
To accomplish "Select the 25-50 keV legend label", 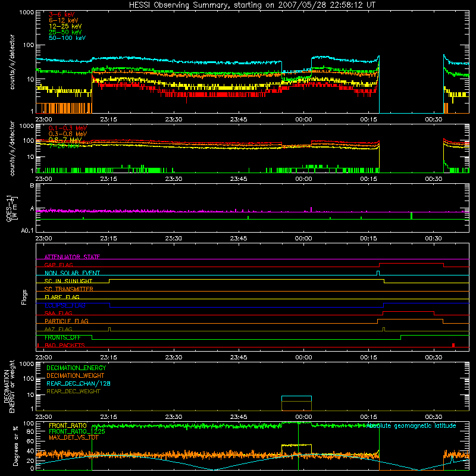I will pyautogui.click(x=65, y=32).
